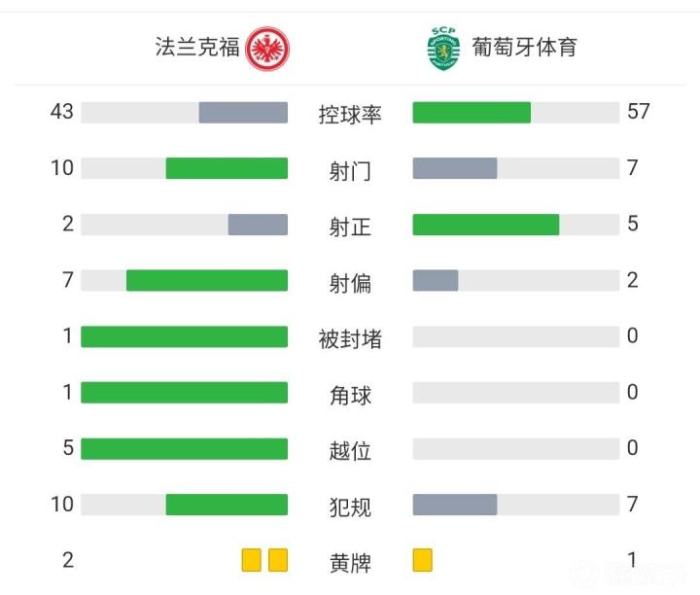Click the Sporting CP green lion crest
Viewport: 700px width, 595px height.
coord(443,49)
